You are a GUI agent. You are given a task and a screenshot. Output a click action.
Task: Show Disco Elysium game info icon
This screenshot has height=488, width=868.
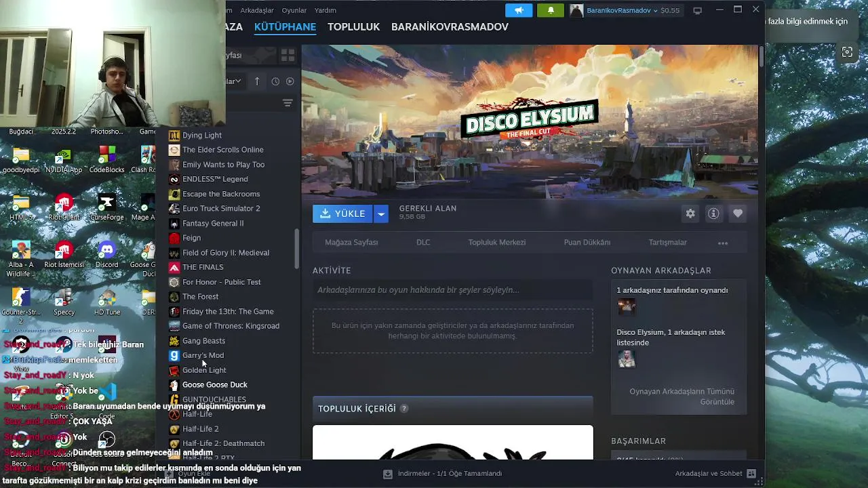[713, 213]
